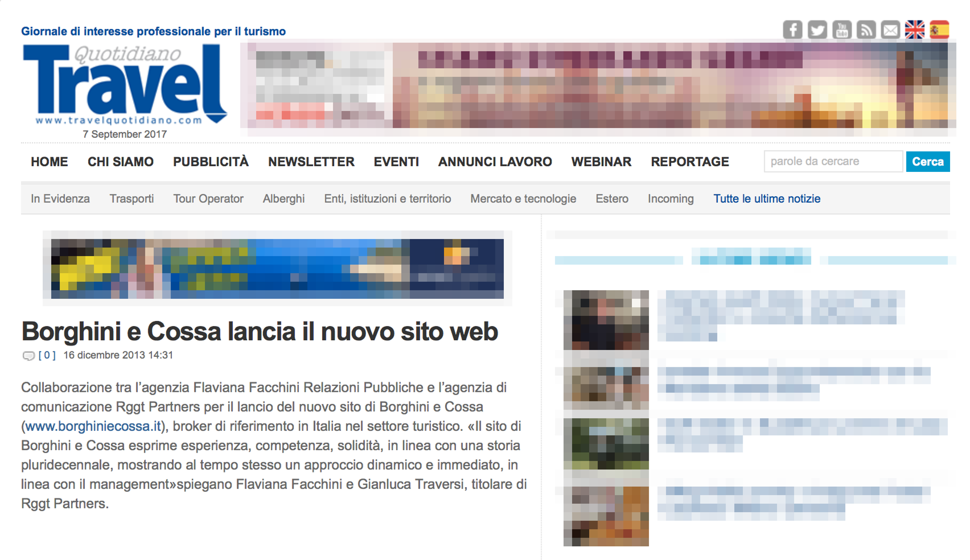
Task: Open REPORTAGE menu item
Action: [690, 162]
